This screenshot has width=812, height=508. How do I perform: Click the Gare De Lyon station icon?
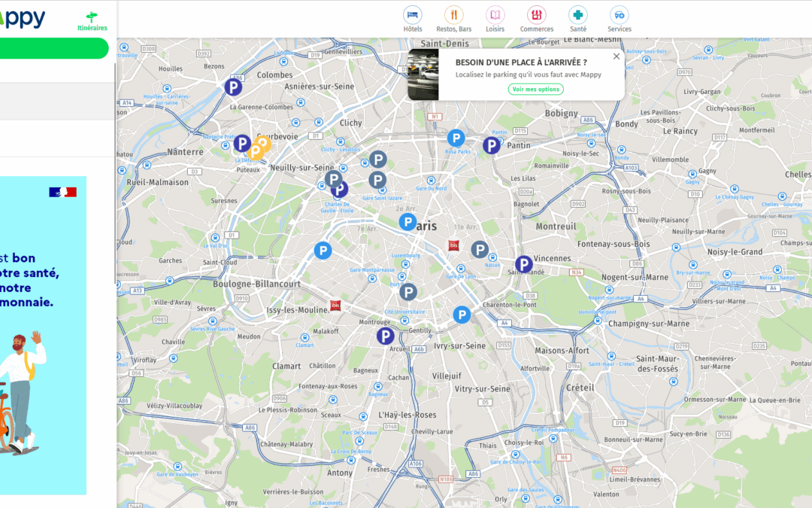pyautogui.click(x=460, y=269)
